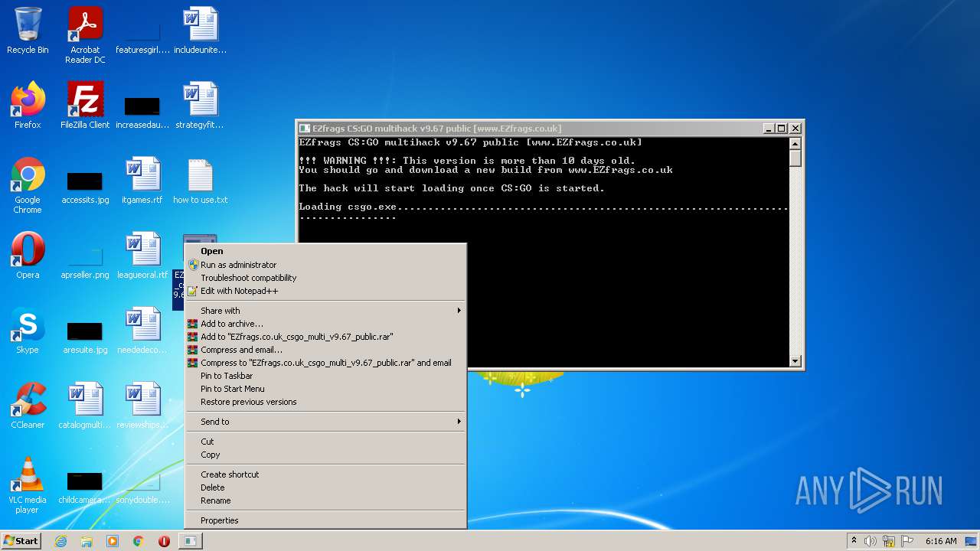Open media player from the taskbar

click(113, 541)
